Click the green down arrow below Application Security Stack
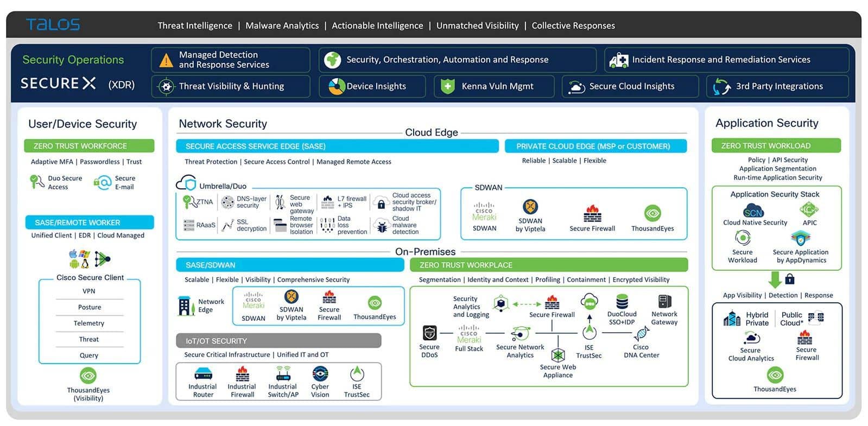This screenshot has width=868, height=426. pyautogui.click(x=775, y=279)
